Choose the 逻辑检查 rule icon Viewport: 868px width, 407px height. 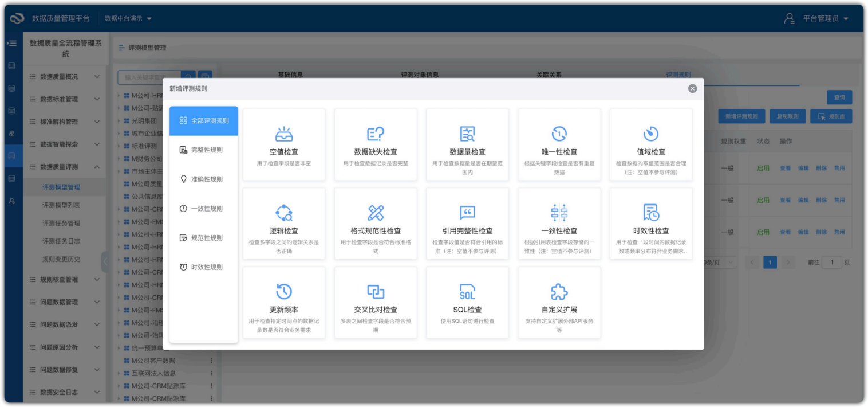click(x=284, y=213)
